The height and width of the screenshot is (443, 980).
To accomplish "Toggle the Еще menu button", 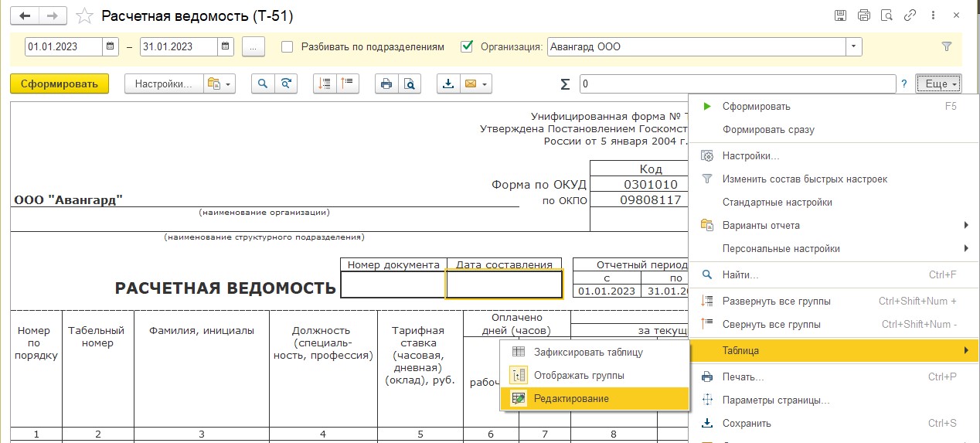I will (x=937, y=83).
